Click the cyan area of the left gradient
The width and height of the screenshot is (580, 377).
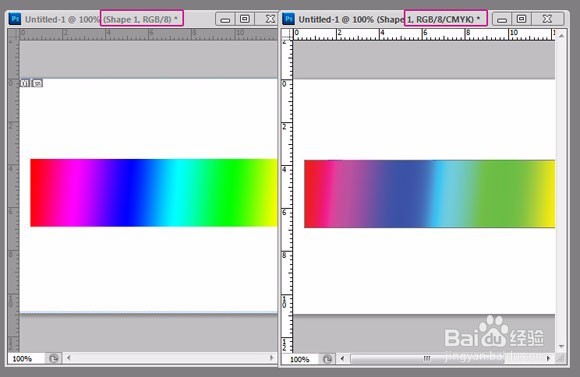[177, 192]
